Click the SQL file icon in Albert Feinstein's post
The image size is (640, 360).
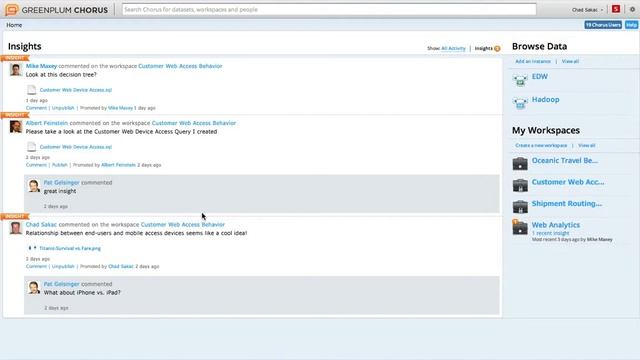pyautogui.click(x=31, y=147)
